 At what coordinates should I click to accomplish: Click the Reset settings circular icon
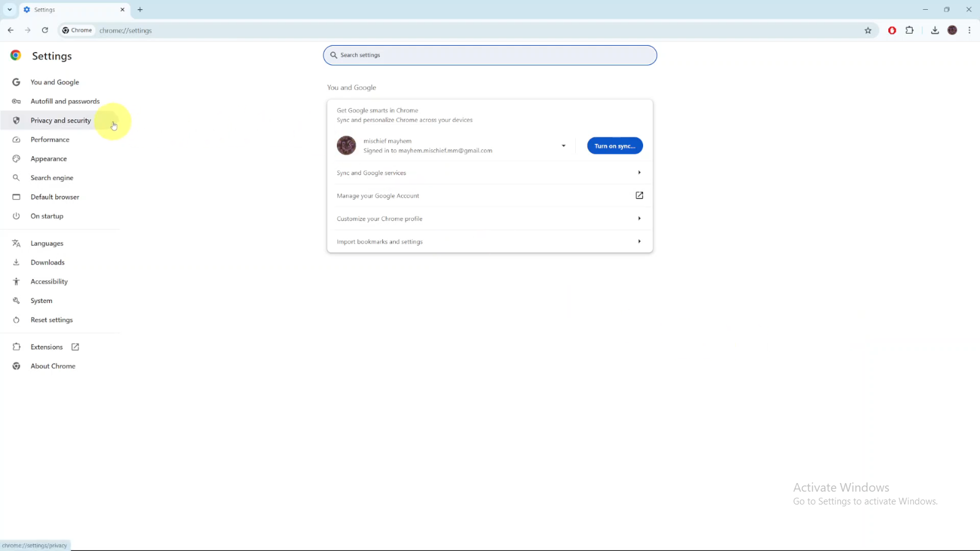coord(17,320)
